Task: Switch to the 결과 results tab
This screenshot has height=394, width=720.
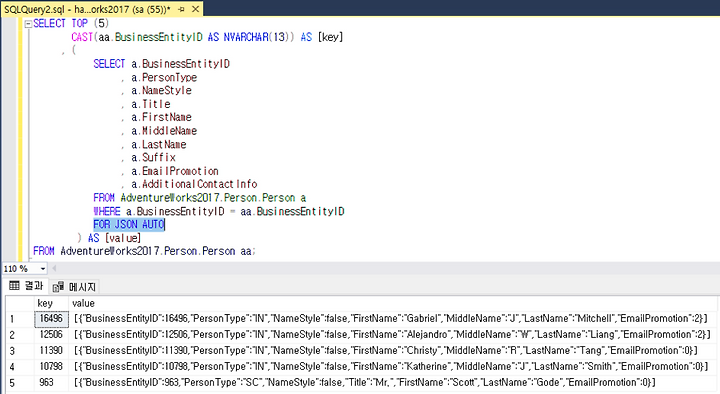Action: pos(26,286)
